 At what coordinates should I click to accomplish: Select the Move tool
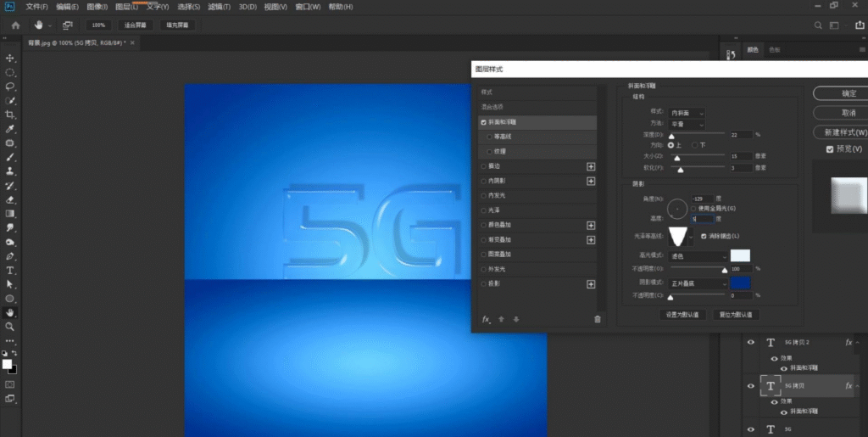pos(10,59)
